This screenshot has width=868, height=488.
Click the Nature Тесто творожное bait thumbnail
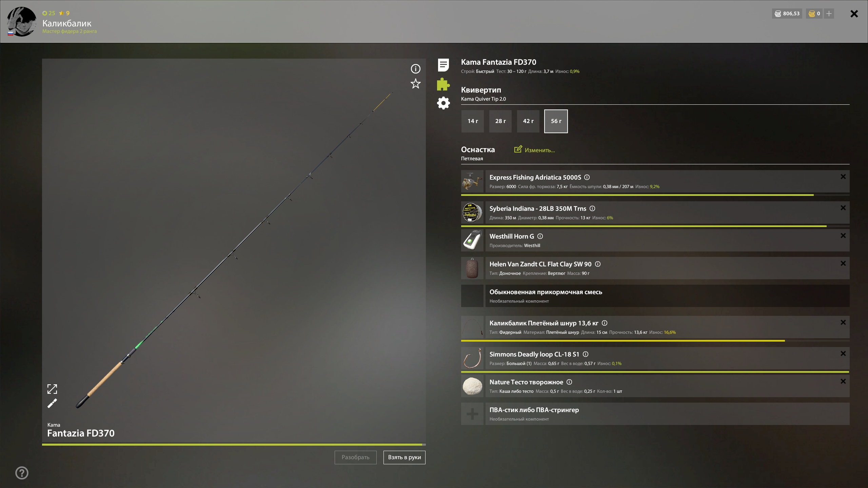point(472,386)
